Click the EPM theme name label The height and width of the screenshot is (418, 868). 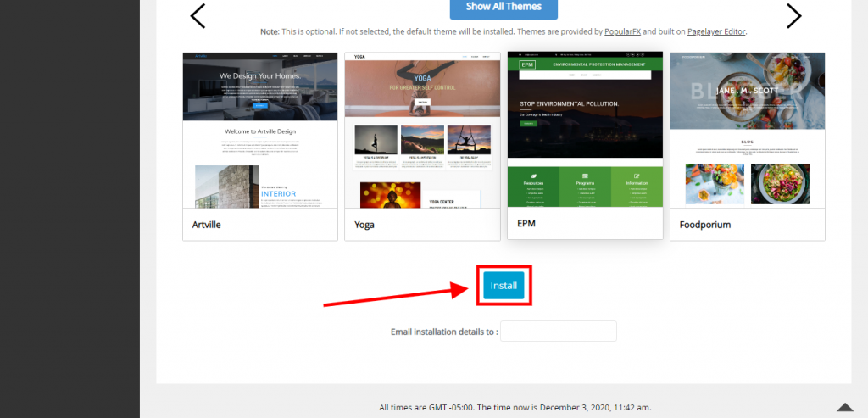[526, 224]
